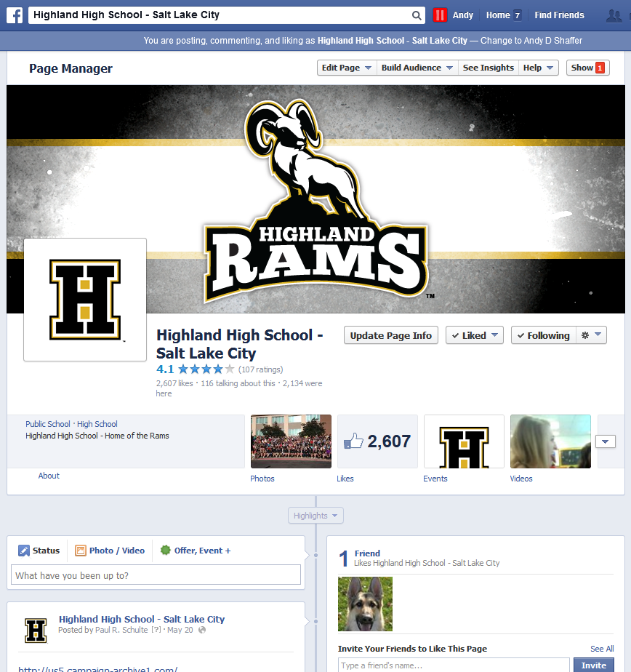Open the Highlights dropdown
631x672 pixels.
coord(315,516)
